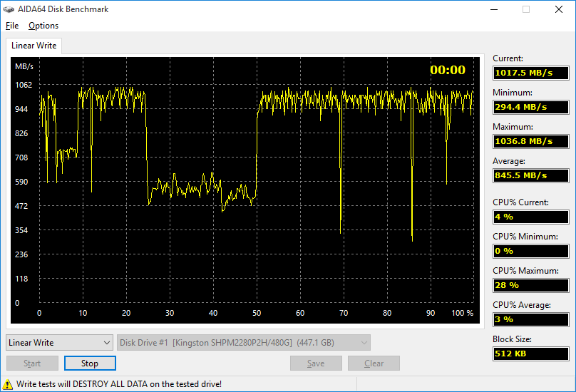Close the AIDA64 Disk Benchmark window
Screen dimensions: 576x392
click(x=559, y=9)
